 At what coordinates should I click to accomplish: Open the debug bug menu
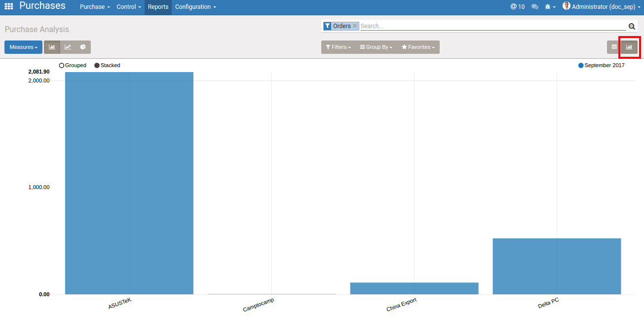pyautogui.click(x=550, y=7)
